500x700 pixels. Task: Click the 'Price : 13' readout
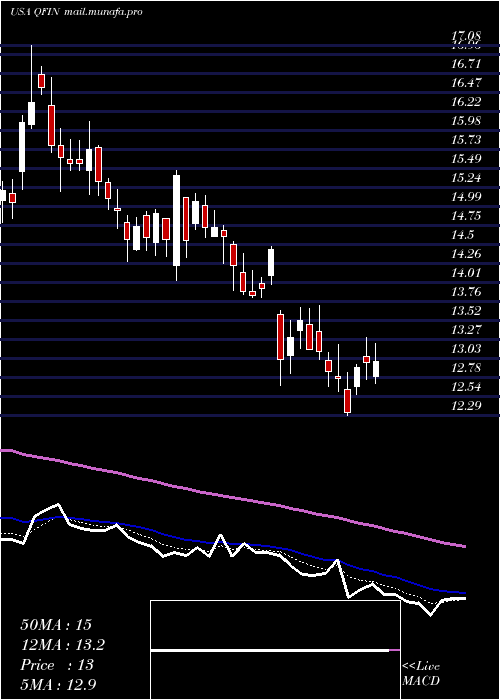pyautogui.click(x=57, y=665)
